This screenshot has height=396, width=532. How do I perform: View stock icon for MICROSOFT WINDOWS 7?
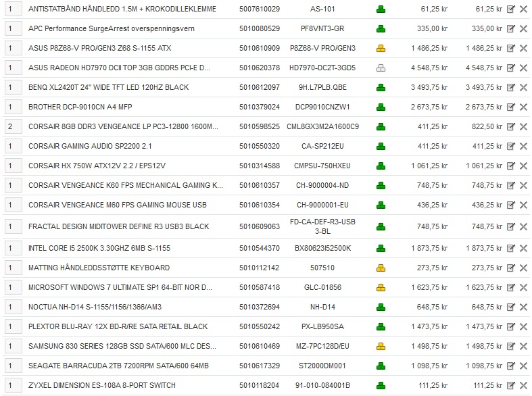tap(381, 288)
